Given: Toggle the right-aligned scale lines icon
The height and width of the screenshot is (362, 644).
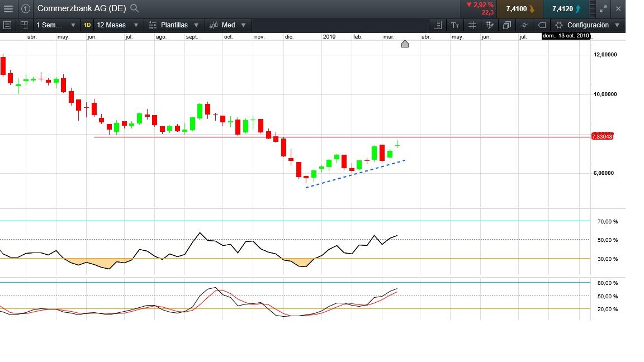Looking at the screenshot, I should click(x=438, y=25).
